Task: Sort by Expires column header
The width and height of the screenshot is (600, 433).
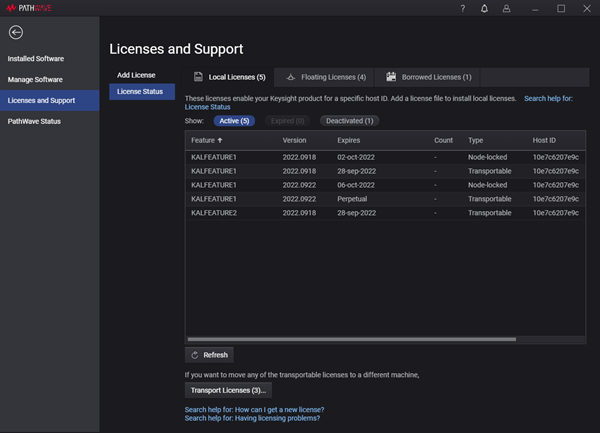Action: 349,140
